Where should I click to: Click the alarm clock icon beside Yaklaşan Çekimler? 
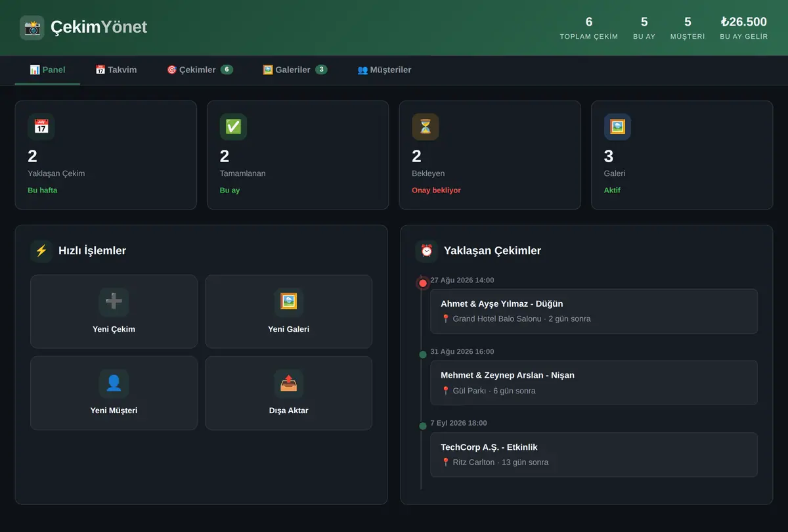tap(427, 251)
